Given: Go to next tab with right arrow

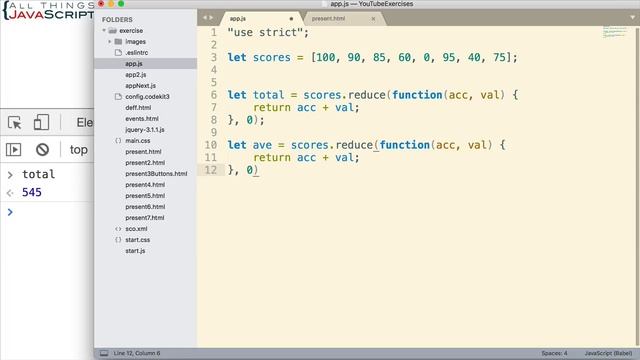Looking at the screenshot, I should pyautogui.click(x=211, y=18).
